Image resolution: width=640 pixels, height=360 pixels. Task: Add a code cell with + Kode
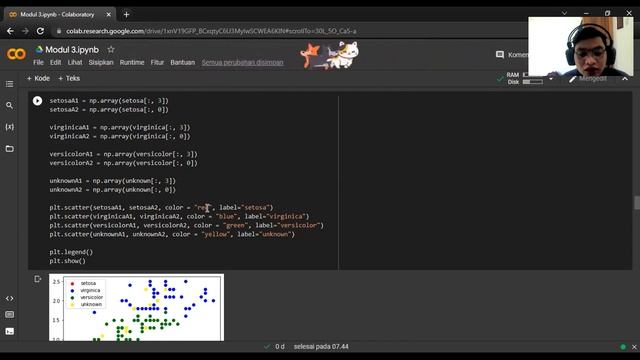[38, 78]
